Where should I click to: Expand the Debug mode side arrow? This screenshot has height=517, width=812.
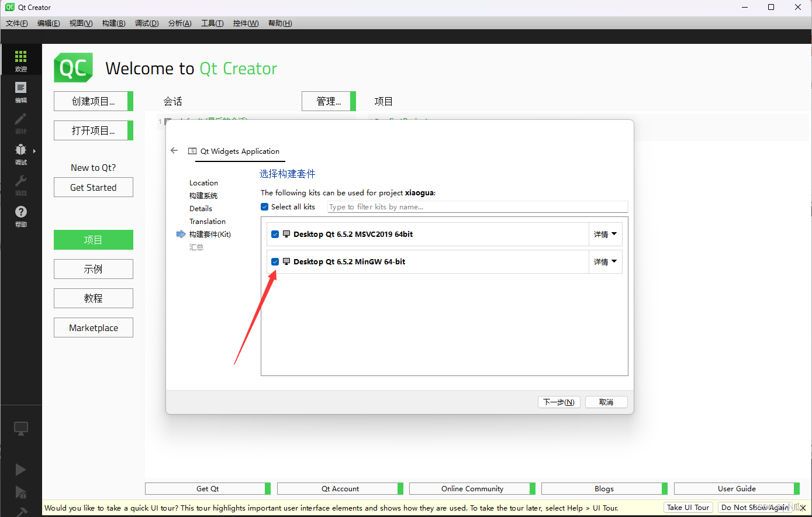tap(34, 150)
